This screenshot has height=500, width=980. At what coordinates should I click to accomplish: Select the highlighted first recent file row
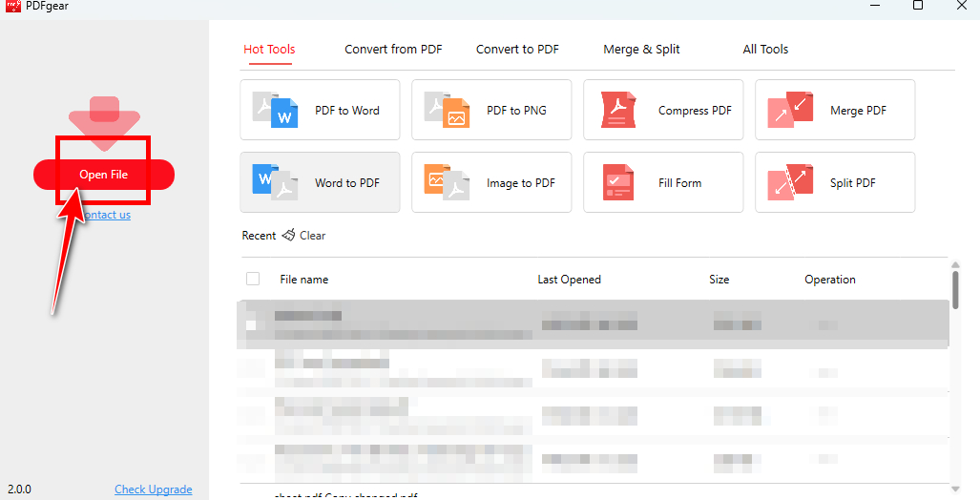click(x=593, y=324)
